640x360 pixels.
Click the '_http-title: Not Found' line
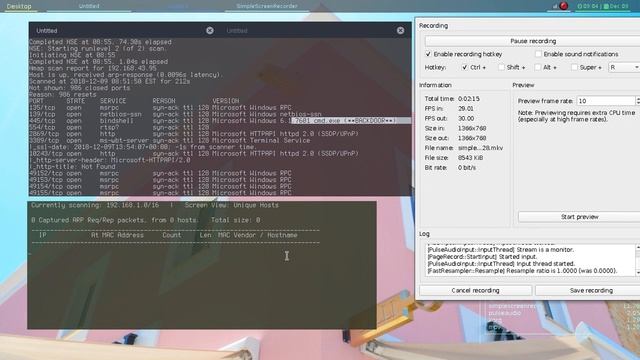pyautogui.click(x=72, y=167)
